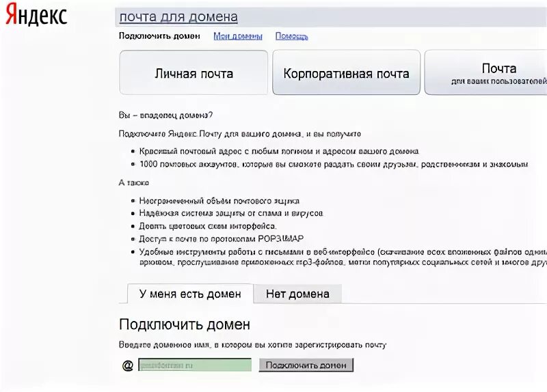
Task: Click the 'Введите доменное имя' instruction text
Action: [x=252, y=345]
